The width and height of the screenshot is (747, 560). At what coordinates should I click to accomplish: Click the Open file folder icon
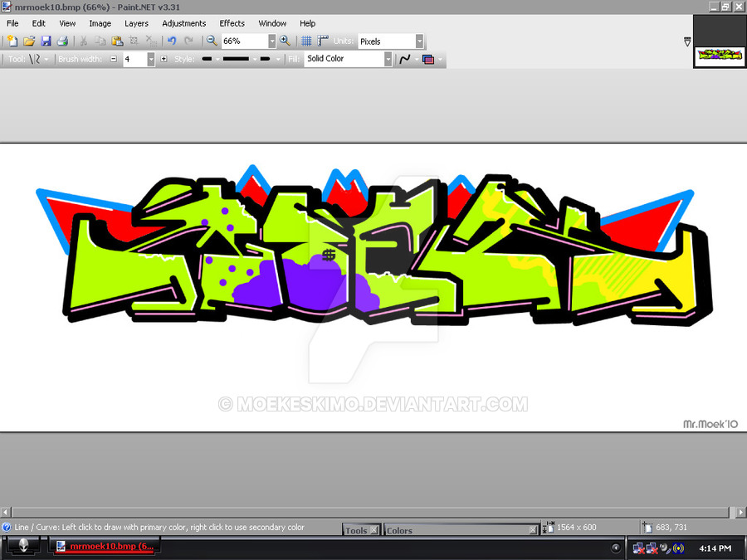[29, 41]
